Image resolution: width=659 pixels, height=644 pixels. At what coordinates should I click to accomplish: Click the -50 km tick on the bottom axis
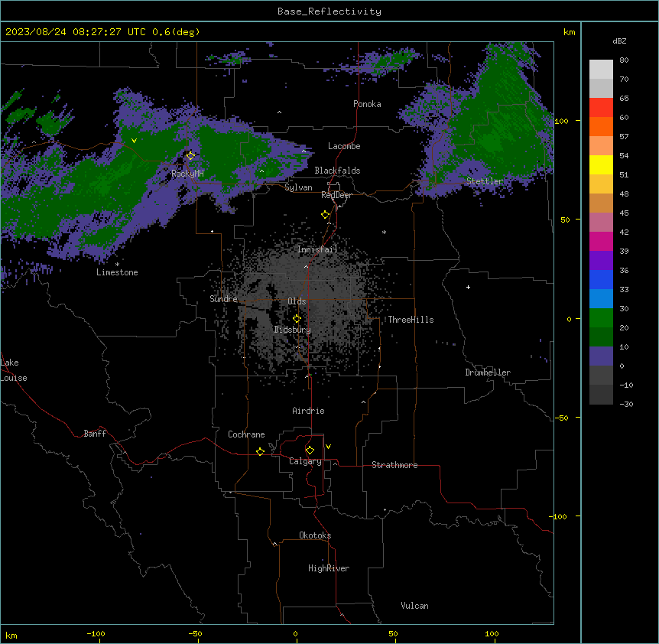[x=195, y=633]
